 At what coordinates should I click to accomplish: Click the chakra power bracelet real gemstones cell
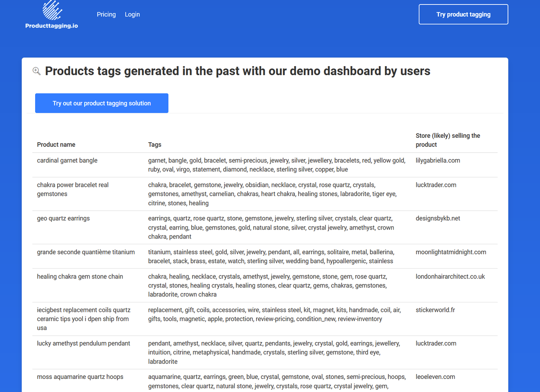tap(73, 189)
